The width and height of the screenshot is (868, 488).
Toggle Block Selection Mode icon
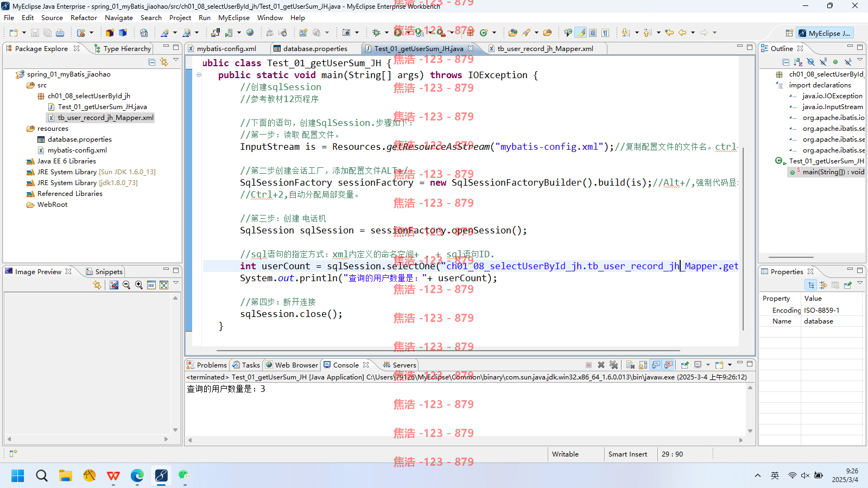[593, 33]
